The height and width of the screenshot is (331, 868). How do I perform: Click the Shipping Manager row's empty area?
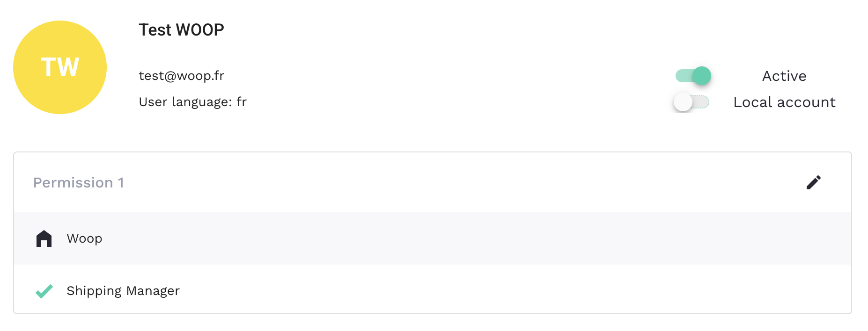pyautogui.click(x=468, y=290)
